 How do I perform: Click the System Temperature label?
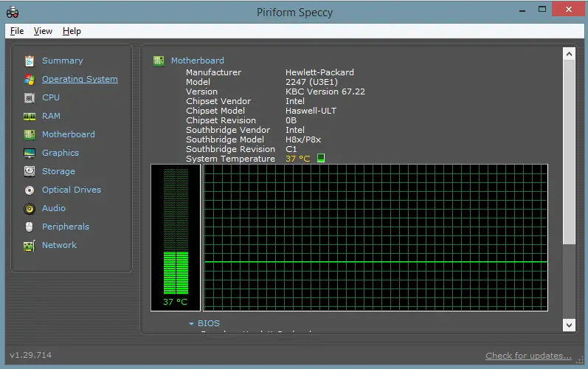(x=230, y=159)
